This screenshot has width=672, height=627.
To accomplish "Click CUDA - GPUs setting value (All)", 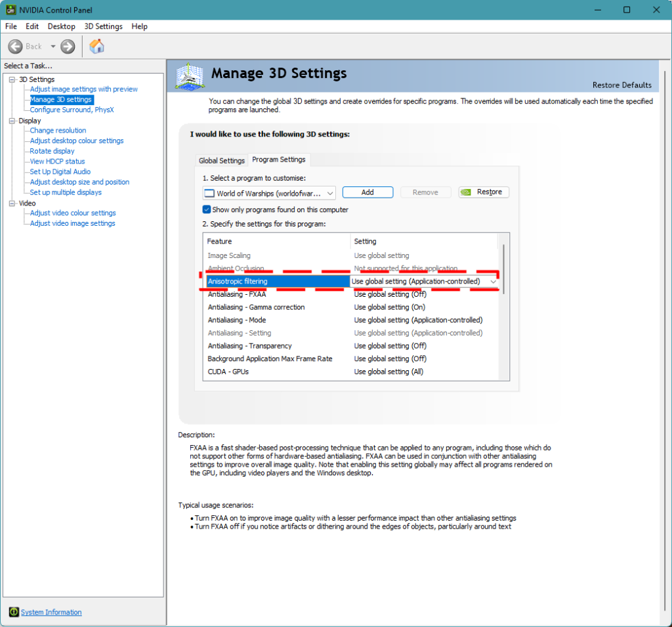I will (x=388, y=372).
